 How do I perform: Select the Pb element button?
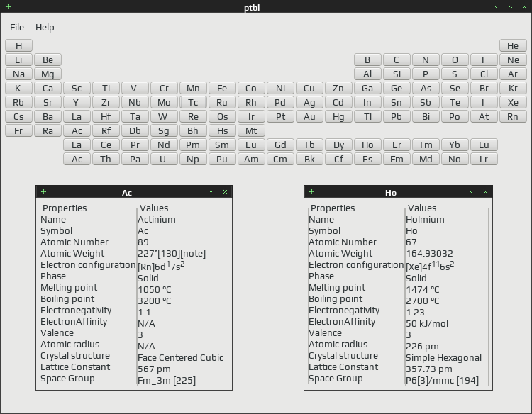(397, 117)
